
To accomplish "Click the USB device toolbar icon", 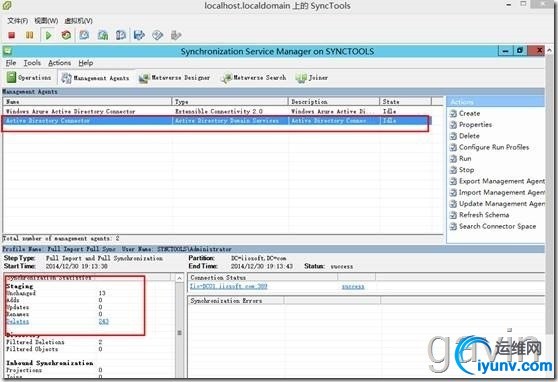I will click(176, 35).
